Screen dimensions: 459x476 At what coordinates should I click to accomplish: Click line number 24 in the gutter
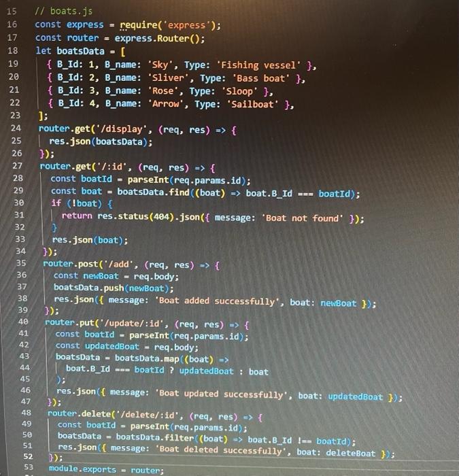pyautogui.click(x=16, y=128)
